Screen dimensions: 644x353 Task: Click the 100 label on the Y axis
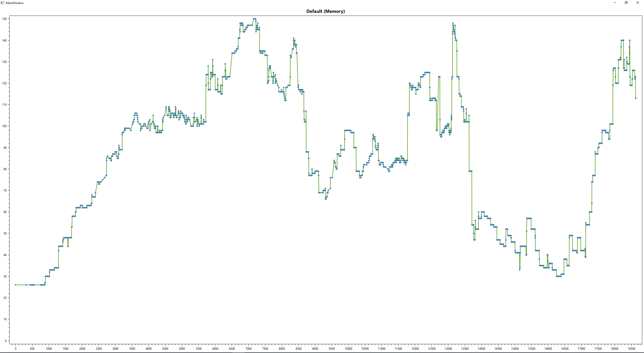point(4,126)
